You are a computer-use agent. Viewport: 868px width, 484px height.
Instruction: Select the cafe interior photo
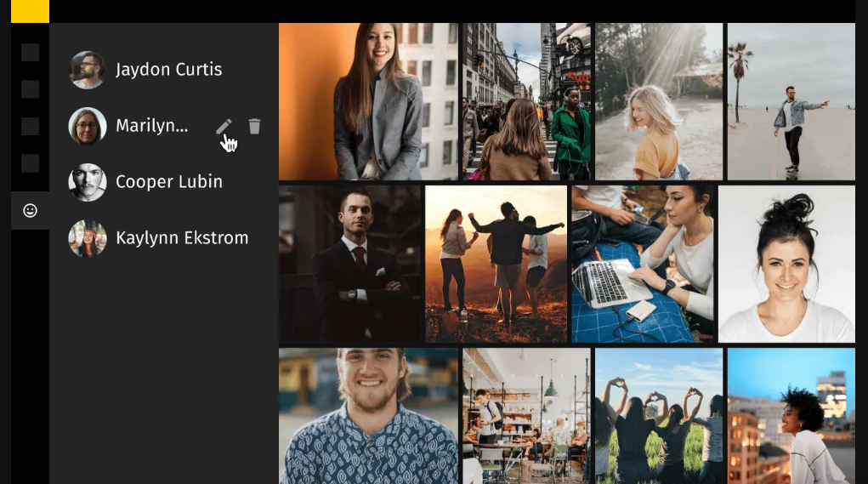526,416
